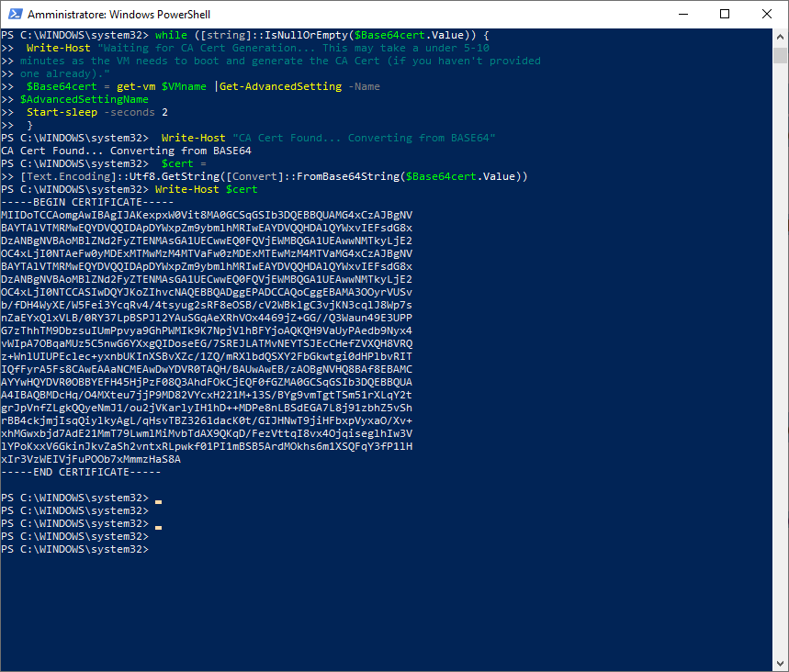Click the last empty prompt line
Screen dimensions: 789x672
pyautogui.click(x=74, y=549)
